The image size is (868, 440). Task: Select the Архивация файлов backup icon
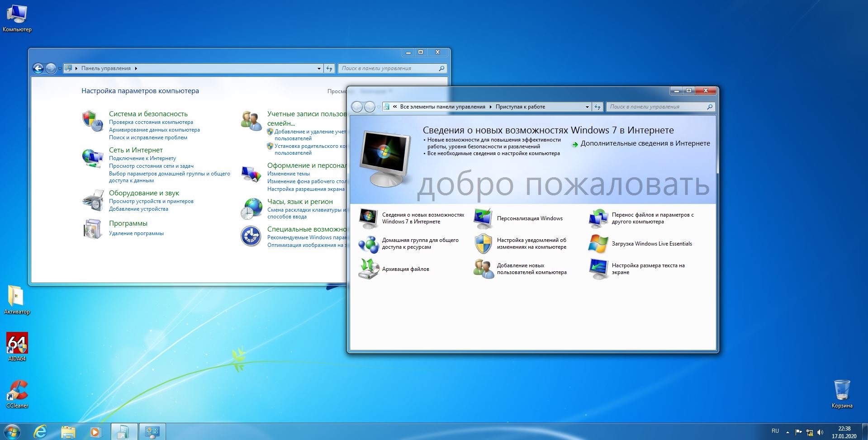coord(369,269)
